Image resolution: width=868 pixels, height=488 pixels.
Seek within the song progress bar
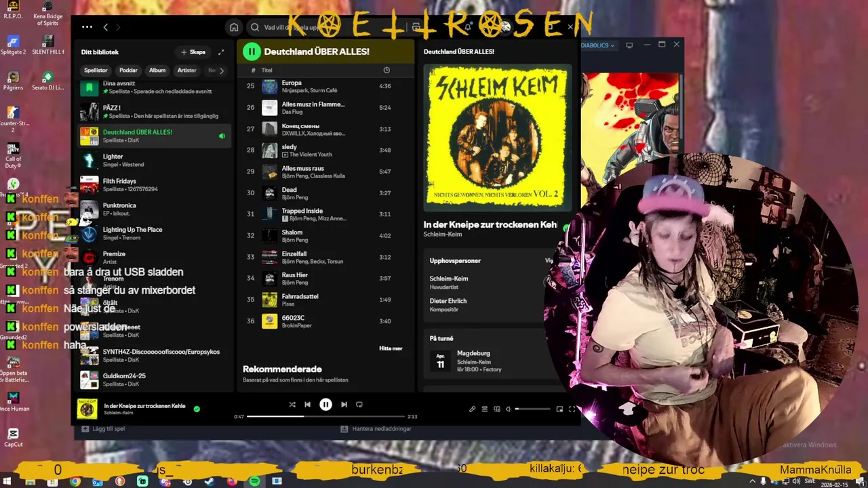(325, 416)
